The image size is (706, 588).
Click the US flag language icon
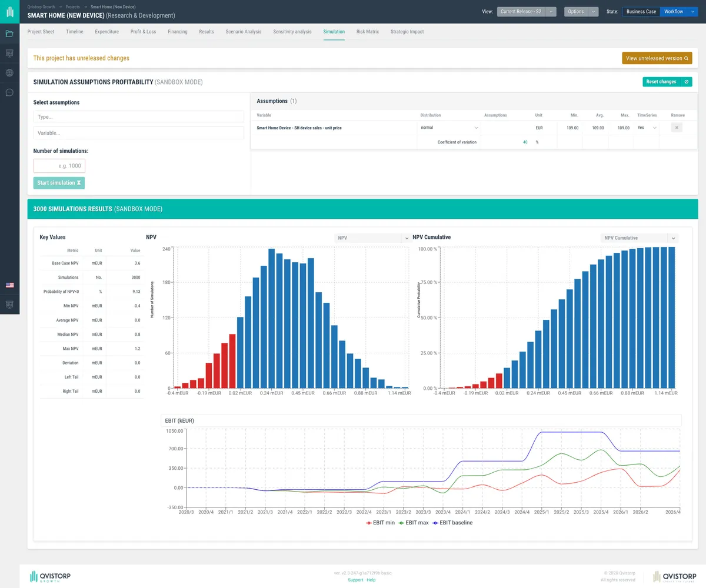click(9, 285)
